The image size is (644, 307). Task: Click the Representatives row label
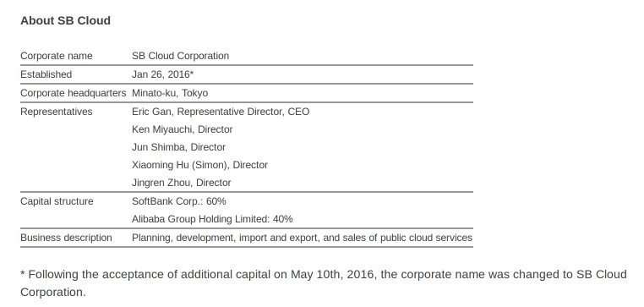pyautogui.click(x=57, y=112)
